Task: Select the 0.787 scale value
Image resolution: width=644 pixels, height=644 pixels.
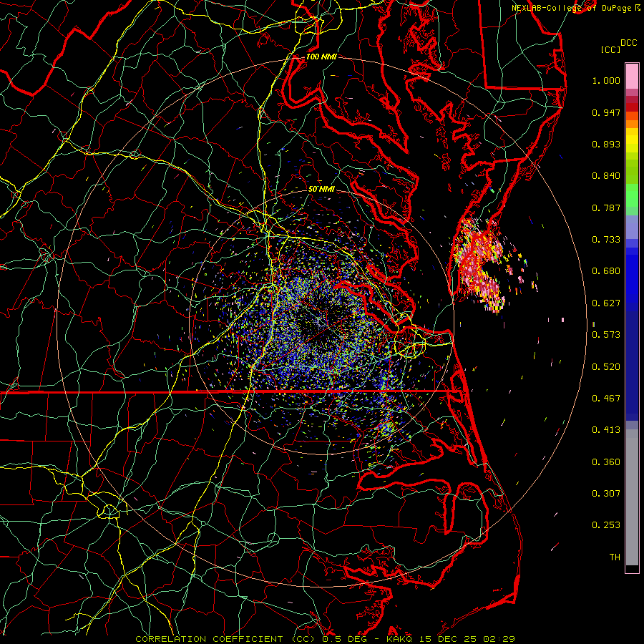Action: pyautogui.click(x=606, y=208)
